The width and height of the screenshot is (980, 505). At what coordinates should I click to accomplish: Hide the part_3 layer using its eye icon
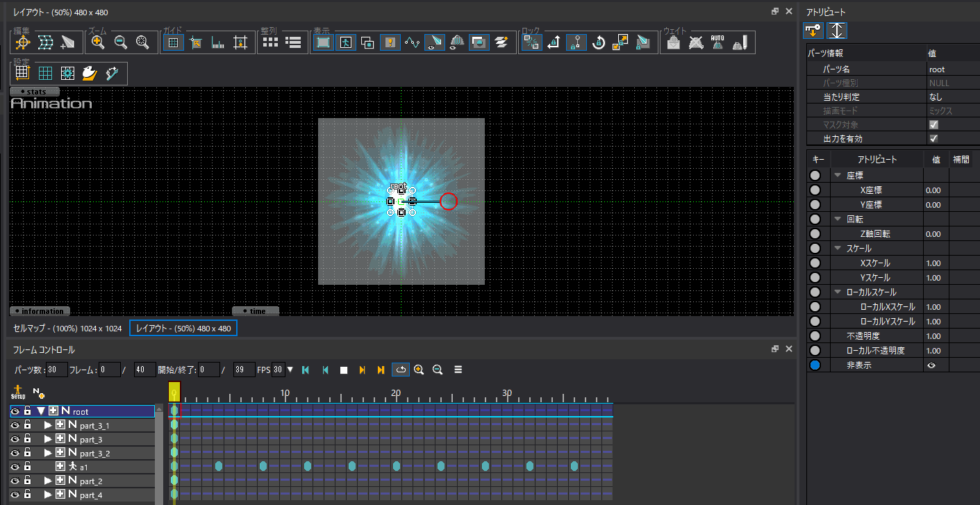click(15, 439)
